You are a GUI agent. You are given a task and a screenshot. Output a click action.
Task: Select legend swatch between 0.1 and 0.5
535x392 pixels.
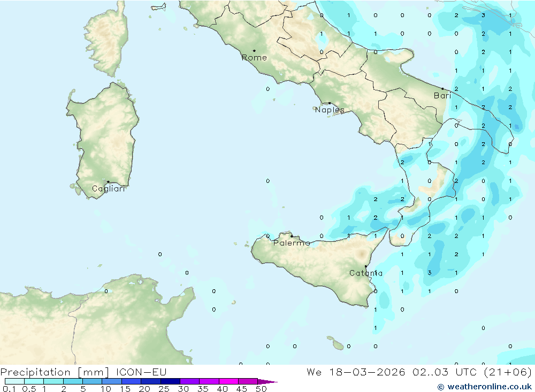point(14,381)
